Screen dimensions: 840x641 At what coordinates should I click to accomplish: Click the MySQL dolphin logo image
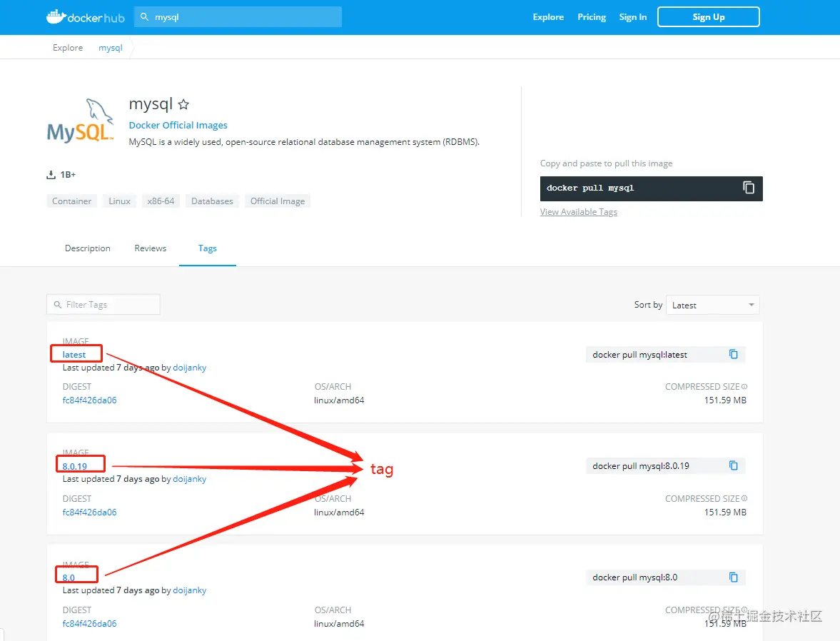tap(81, 121)
